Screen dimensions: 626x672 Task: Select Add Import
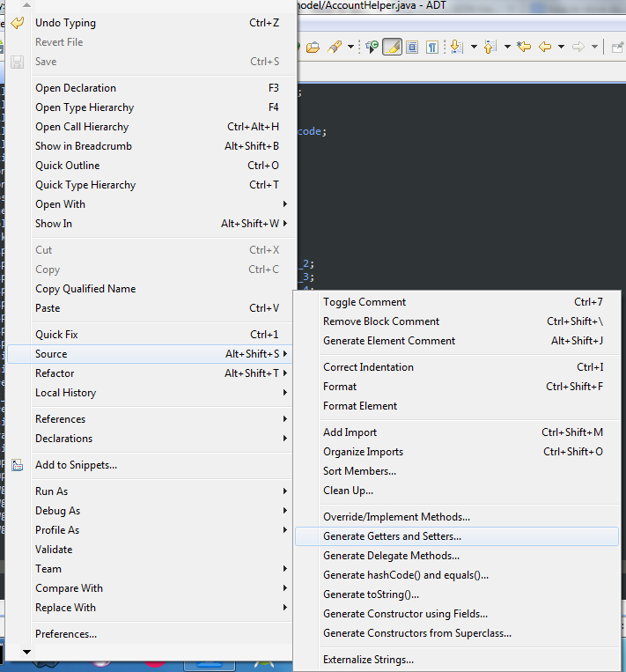click(x=457, y=432)
